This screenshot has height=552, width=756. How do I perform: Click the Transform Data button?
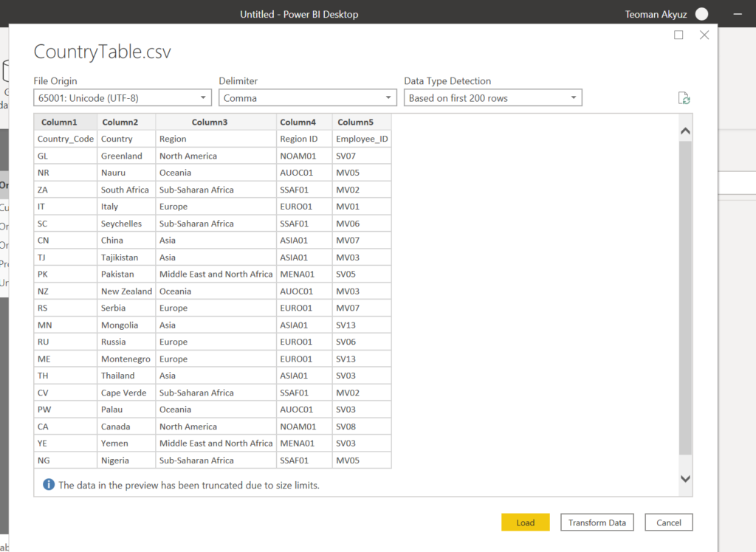click(x=597, y=522)
